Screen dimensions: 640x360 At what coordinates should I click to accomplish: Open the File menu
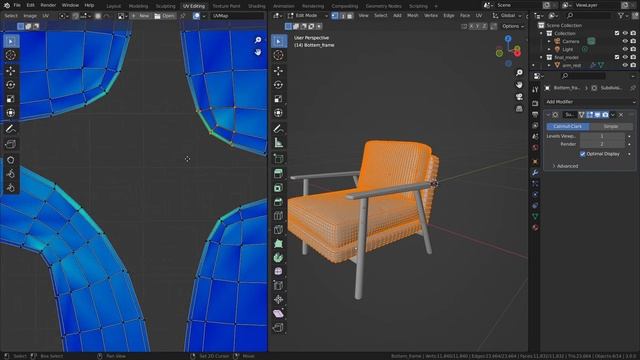tap(17, 5)
